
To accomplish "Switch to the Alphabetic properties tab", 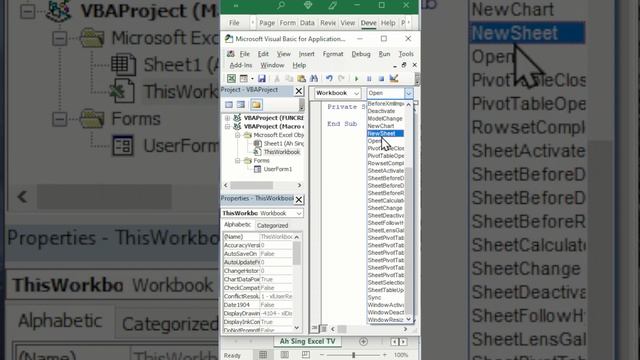I will [x=238, y=225].
